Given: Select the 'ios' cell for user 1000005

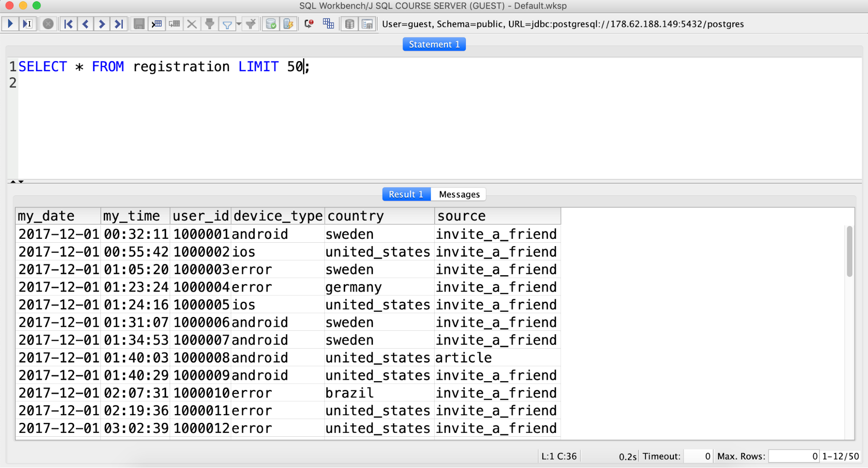Looking at the screenshot, I should (x=278, y=305).
